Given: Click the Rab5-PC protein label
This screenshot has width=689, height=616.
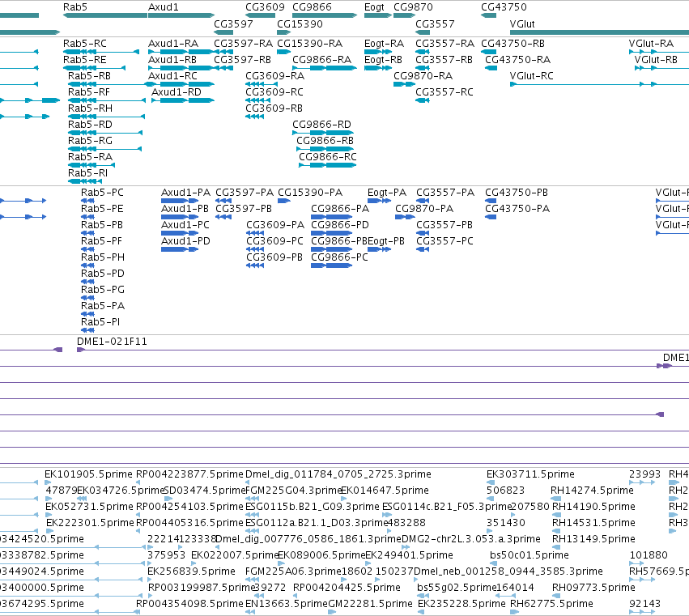Looking at the screenshot, I should pyautogui.click(x=102, y=193).
